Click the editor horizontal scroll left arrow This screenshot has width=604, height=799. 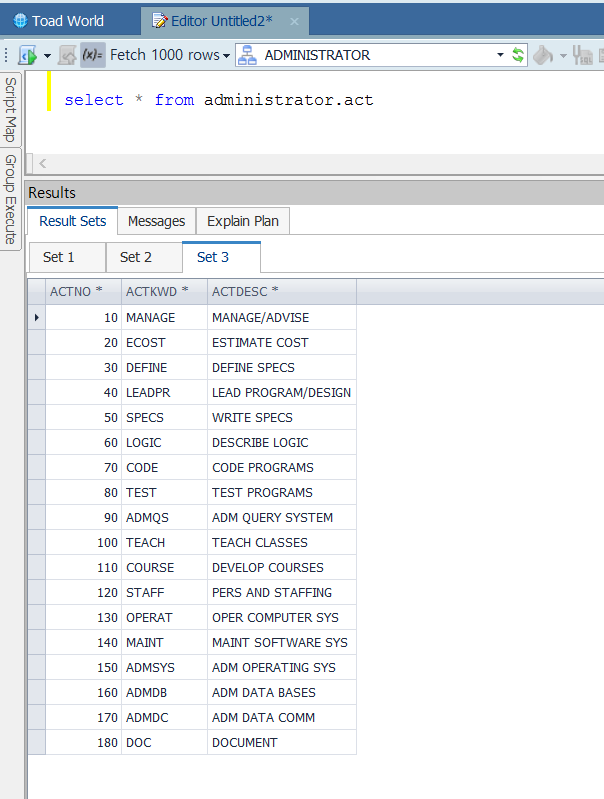click(x=43, y=164)
